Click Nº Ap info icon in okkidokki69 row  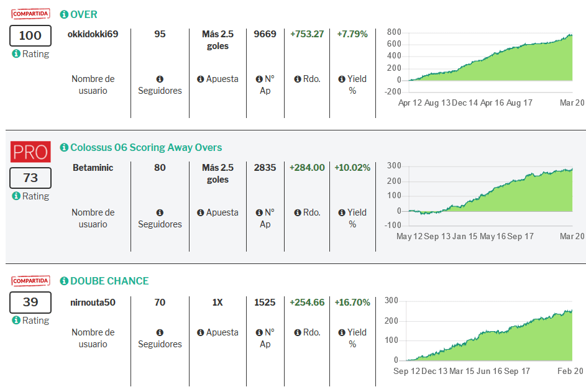(x=259, y=80)
